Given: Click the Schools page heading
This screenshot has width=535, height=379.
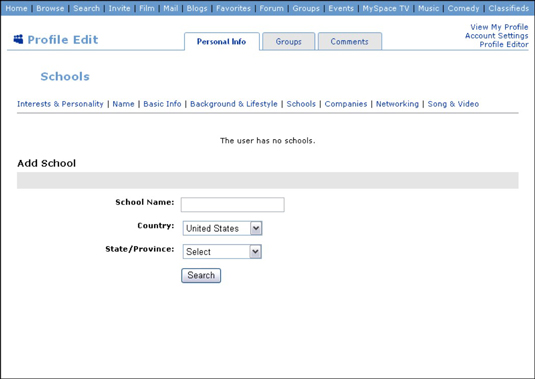Looking at the screenshot, I should (65, 76).
